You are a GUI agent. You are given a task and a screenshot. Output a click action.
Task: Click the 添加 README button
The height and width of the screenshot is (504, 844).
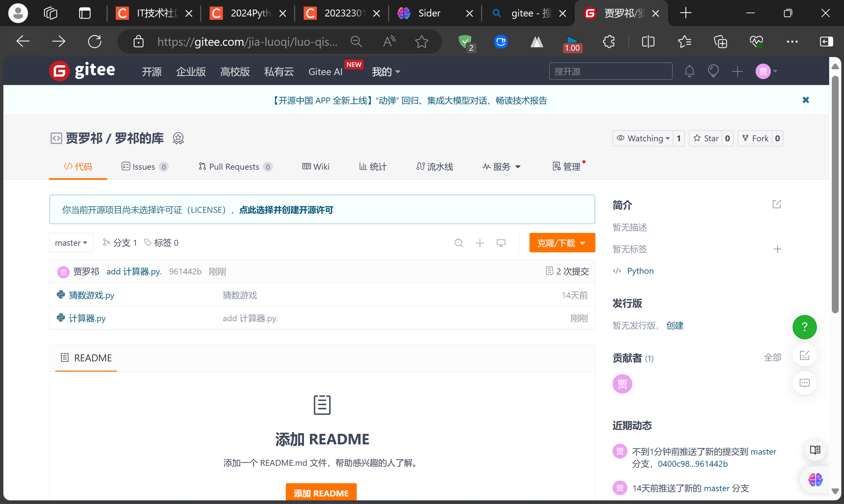(x=321, y=493)
